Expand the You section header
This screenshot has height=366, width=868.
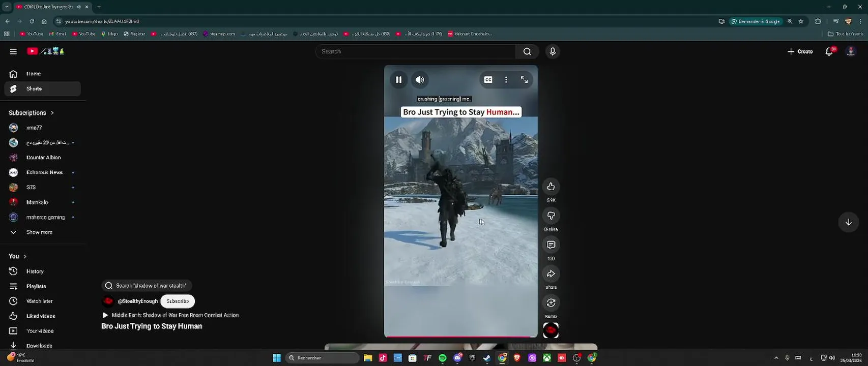coord(17,256)
